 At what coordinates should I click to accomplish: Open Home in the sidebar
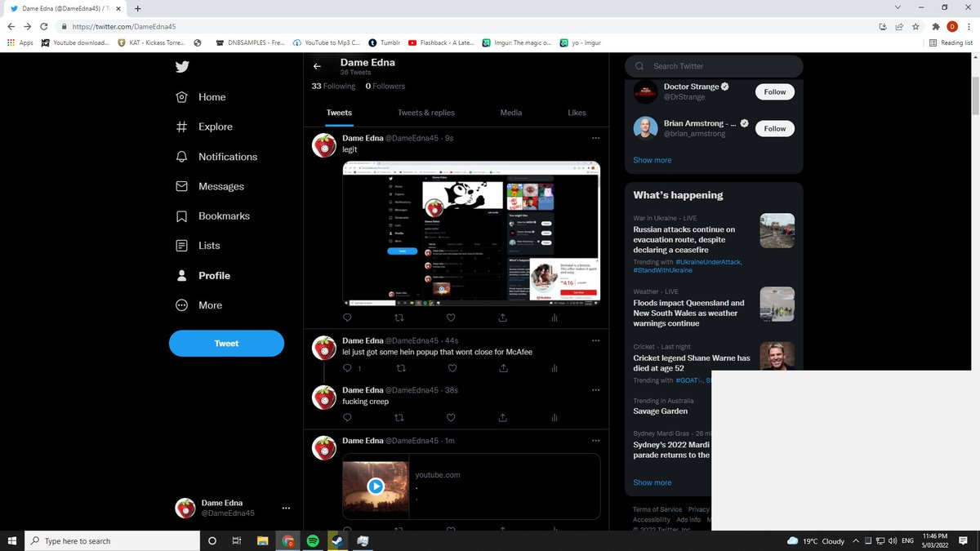coord(201,97)
